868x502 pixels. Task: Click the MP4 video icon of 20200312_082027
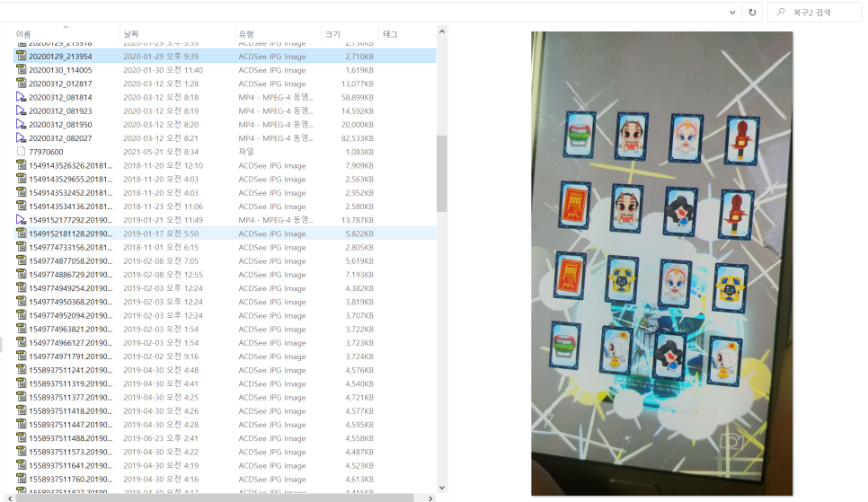tap(21, 137)
